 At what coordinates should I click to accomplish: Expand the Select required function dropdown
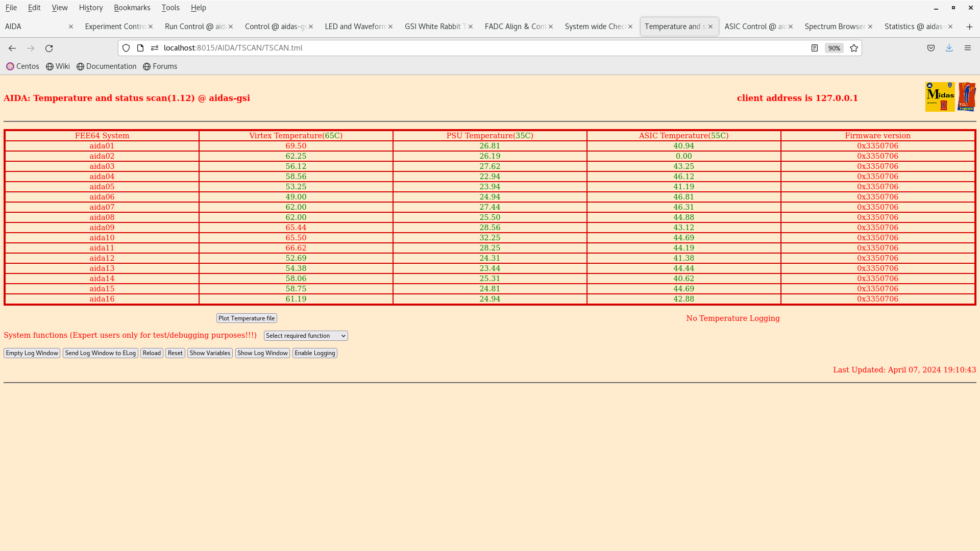click(306, 336)
